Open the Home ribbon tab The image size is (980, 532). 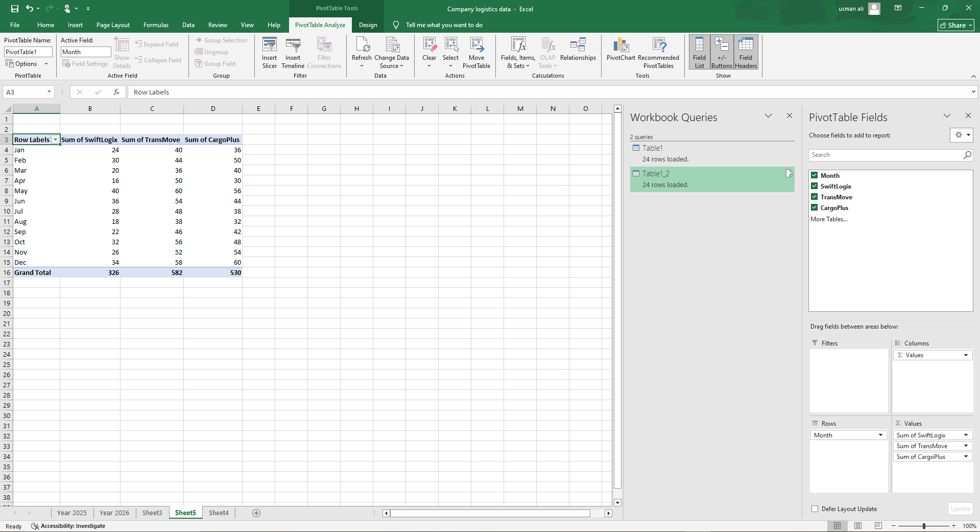(45, 25)
